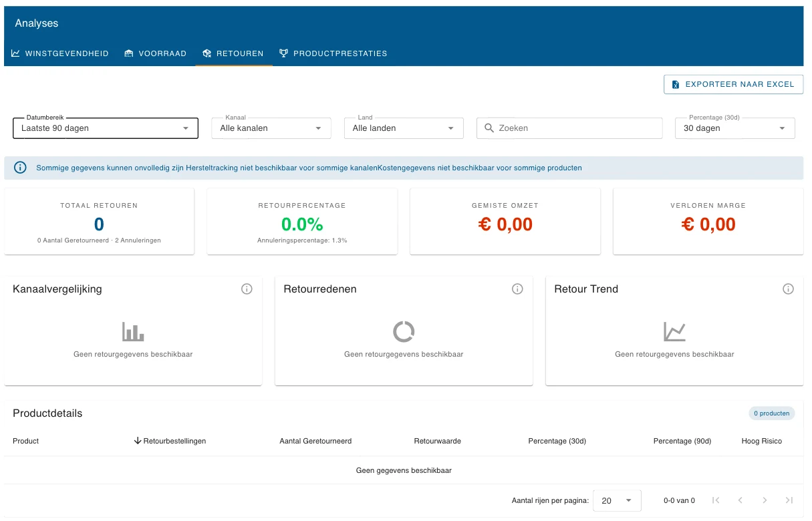The width and height of the screenshot is (812, 521).
Task: Expand the Land dropdown
Action: tap(404, 128)
